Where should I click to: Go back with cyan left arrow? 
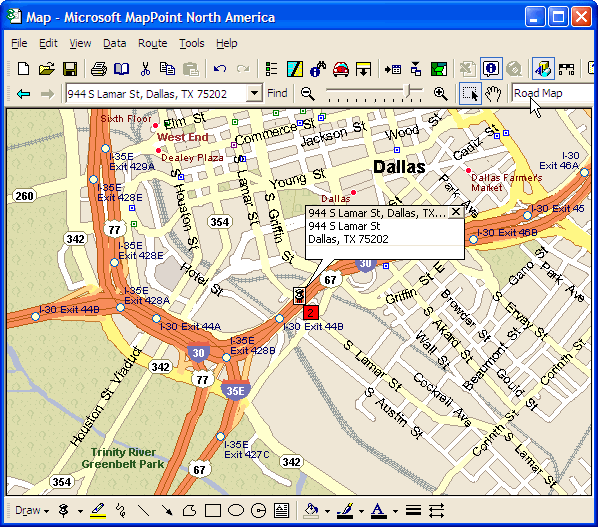point(24,93)
